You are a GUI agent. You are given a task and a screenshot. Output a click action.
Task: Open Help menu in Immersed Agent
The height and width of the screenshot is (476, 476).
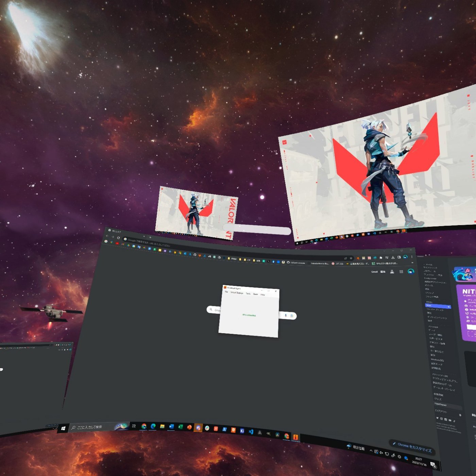point(262,295)
